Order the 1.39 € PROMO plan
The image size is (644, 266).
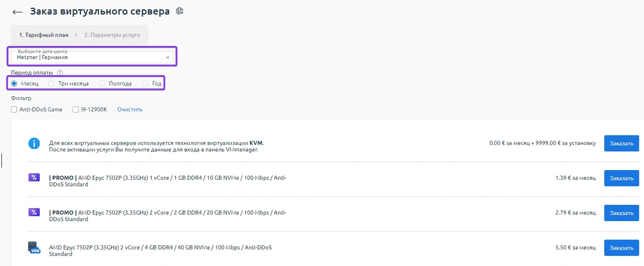pyautogui.click(x=621, y=178)
